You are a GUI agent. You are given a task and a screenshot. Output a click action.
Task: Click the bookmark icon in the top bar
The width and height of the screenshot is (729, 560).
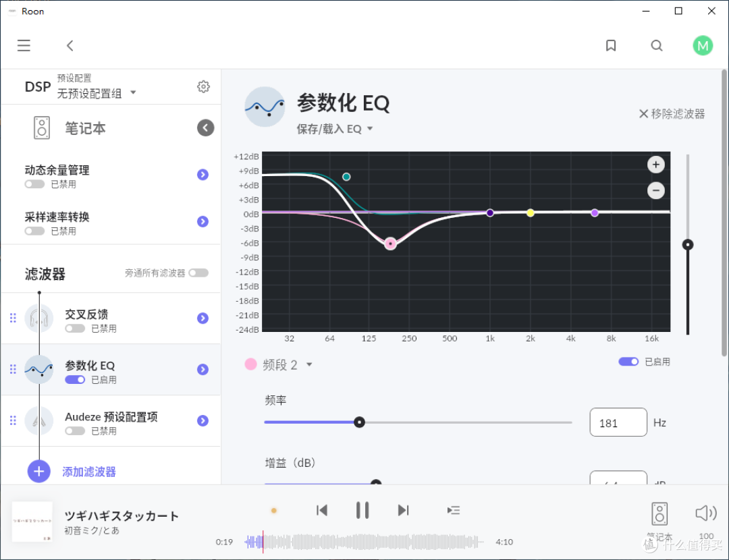click(611, 45)
